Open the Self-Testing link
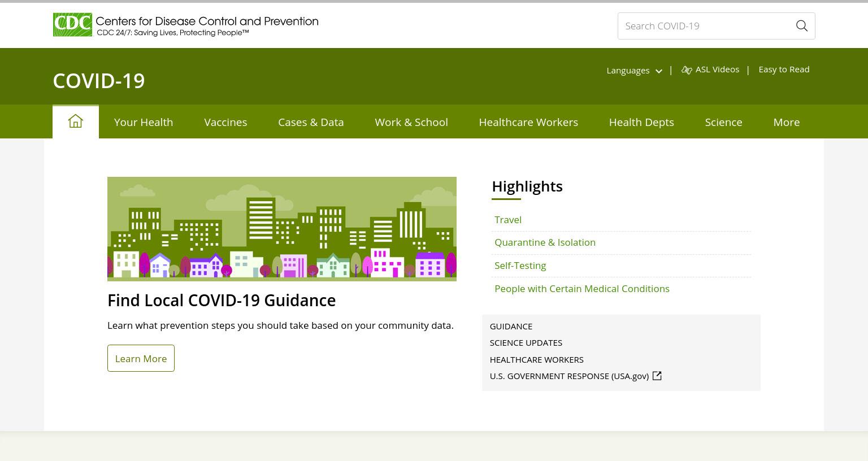 520,266
